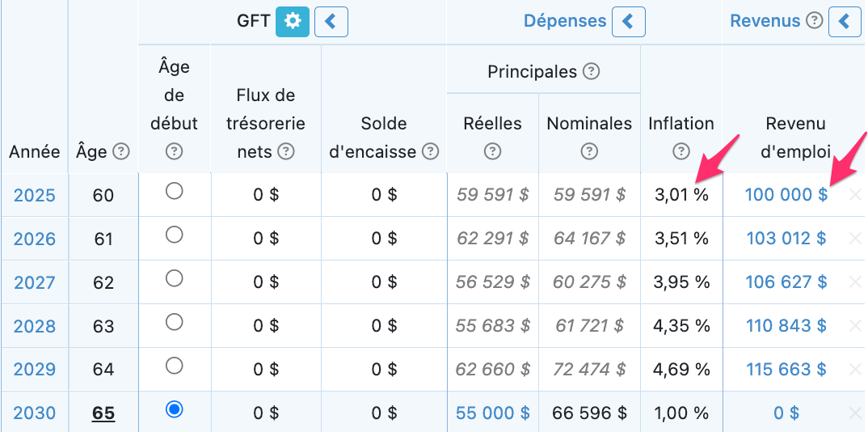Select start age radio for age 60
This screenshot has height=432, width=868.
tap(174, 192)
